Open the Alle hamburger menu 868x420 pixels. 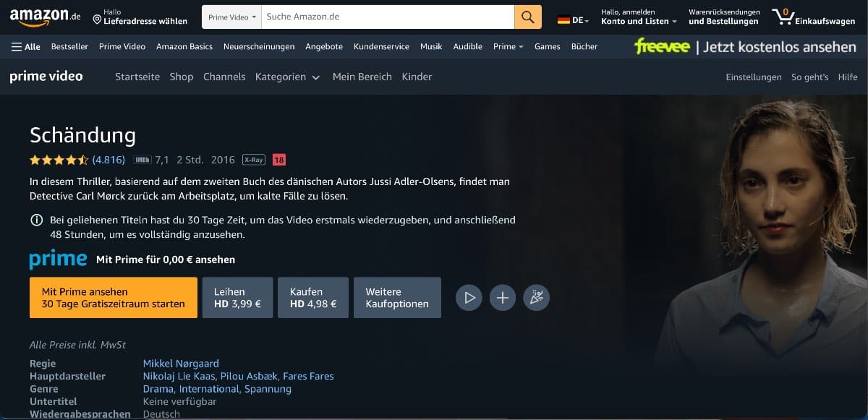pos(26,46)
